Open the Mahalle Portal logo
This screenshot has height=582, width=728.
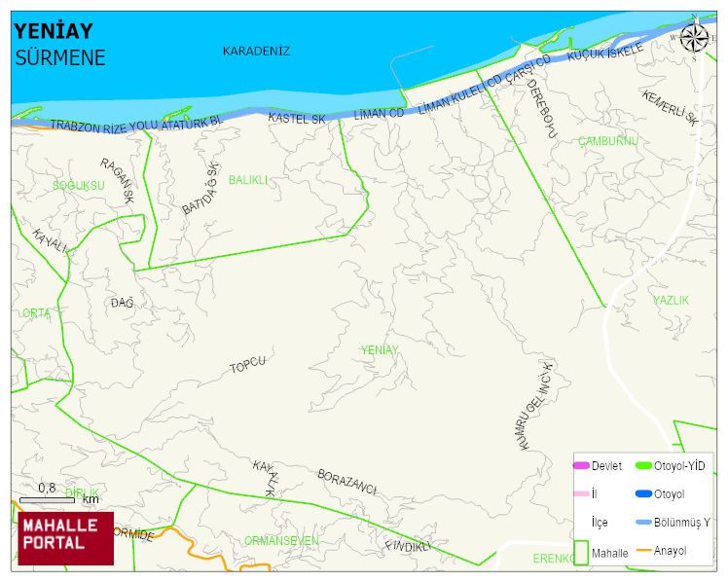(x=66, y=538)
